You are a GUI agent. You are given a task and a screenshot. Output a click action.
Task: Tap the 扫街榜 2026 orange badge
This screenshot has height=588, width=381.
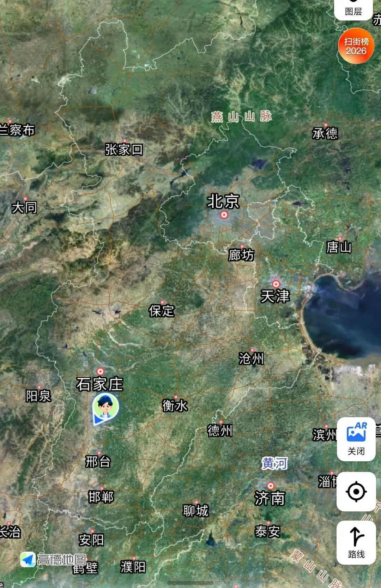[356, 46]
